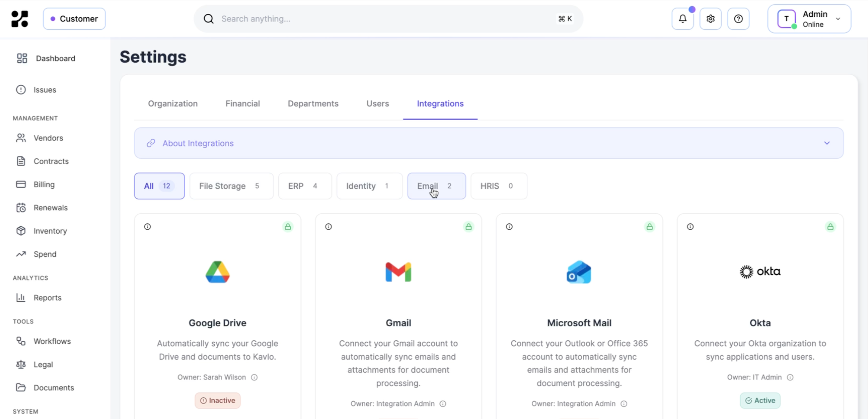Click the help question mark icon
This screenshot has height=419, width=868.
(x=738, y=18)
